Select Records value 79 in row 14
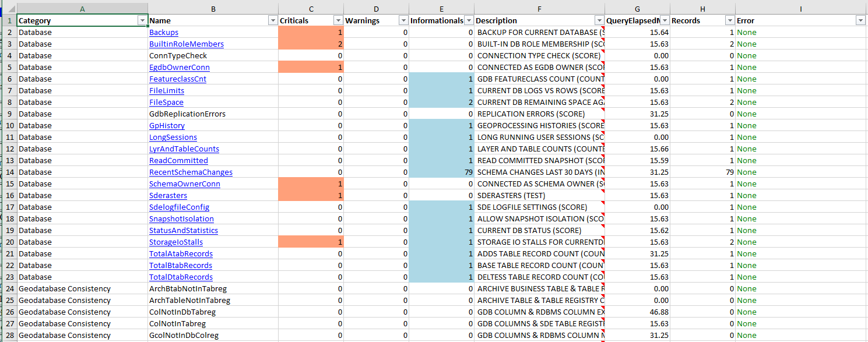Viewport: 868px width, 342px height. (x=703, y=172)
